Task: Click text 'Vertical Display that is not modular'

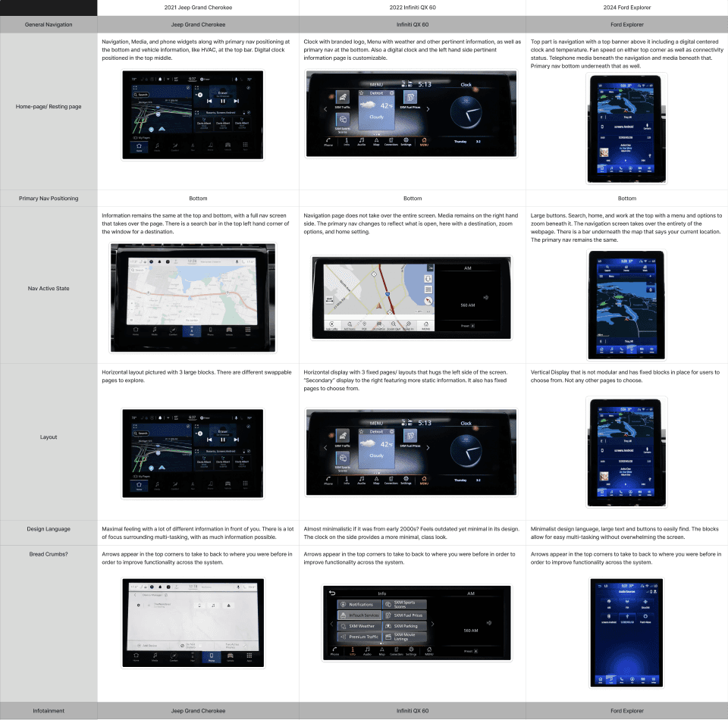Action: 576,372
